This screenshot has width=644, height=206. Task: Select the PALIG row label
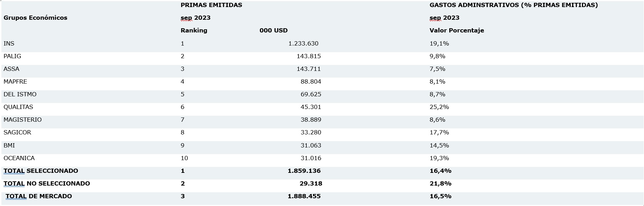(12, 56)
